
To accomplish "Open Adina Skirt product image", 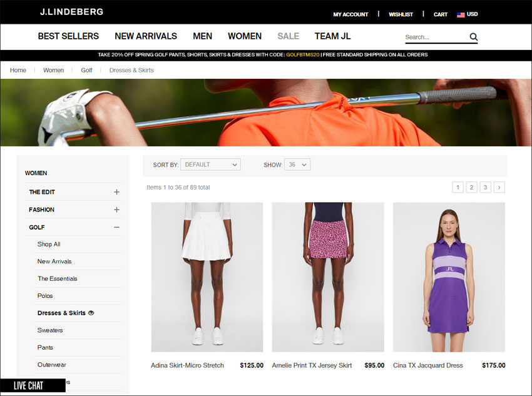I will coord(207,277).
